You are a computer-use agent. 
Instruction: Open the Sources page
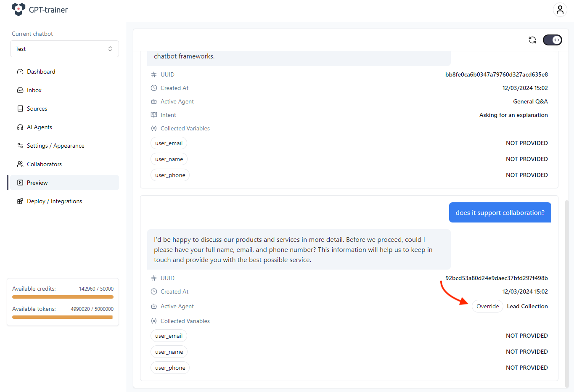click(64, 109)
